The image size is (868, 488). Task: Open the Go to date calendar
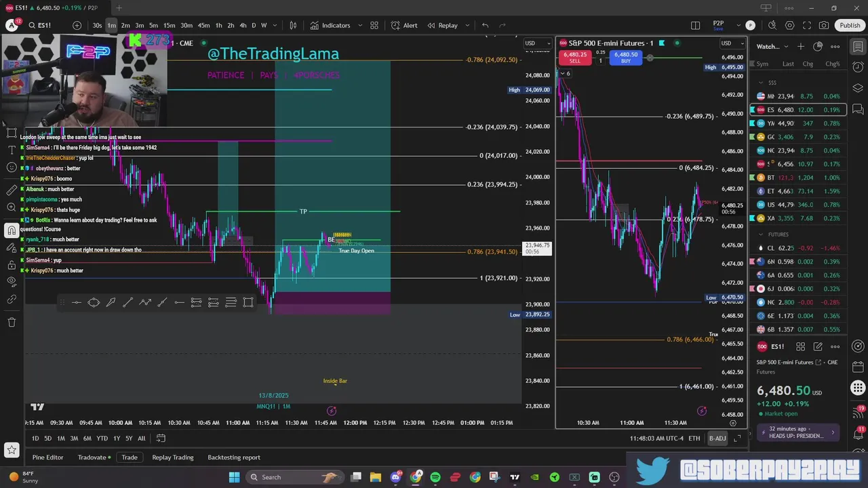click(x=161, y=439)
